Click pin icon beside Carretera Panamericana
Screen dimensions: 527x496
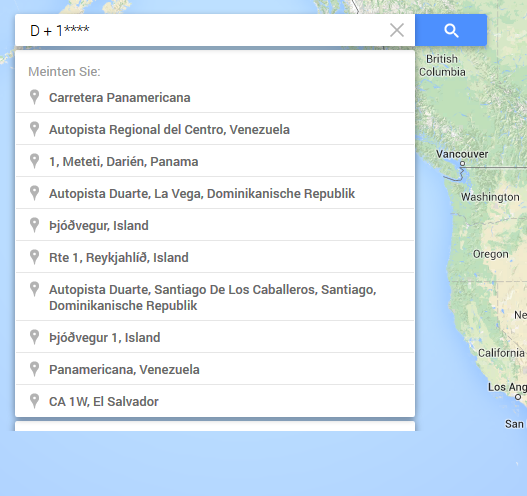click(34, 97)
